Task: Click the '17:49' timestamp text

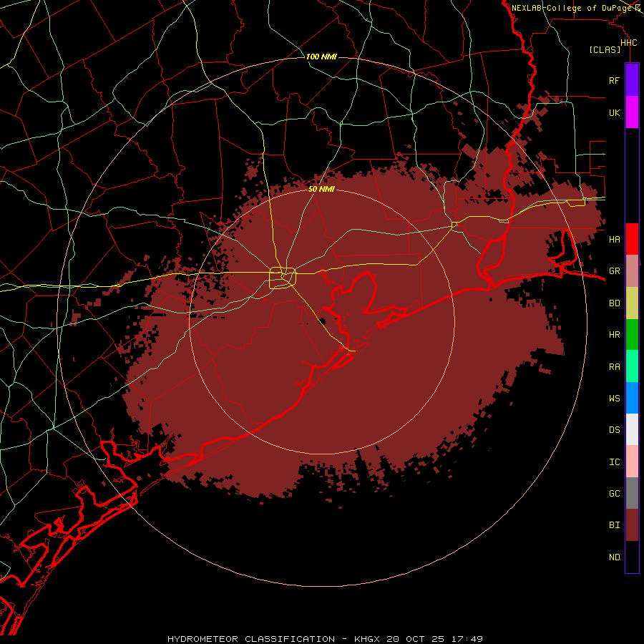Action: pyautogui.click(x=467, y=639)
